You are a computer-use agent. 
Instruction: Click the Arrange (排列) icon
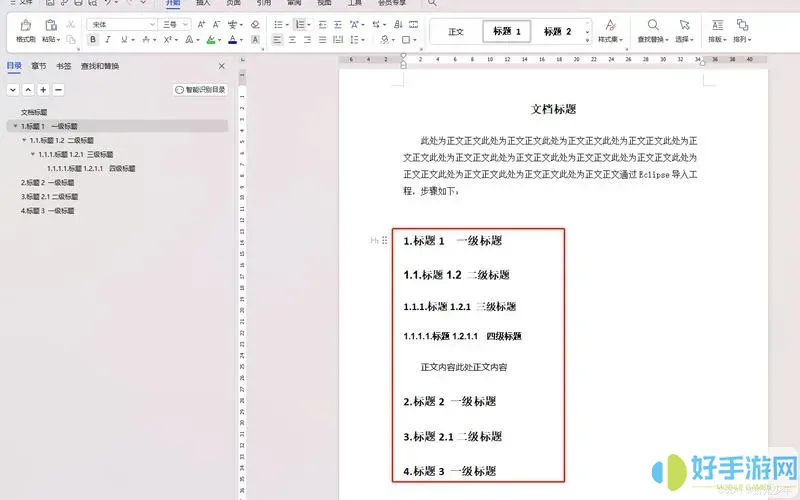(x=742, y=25)
